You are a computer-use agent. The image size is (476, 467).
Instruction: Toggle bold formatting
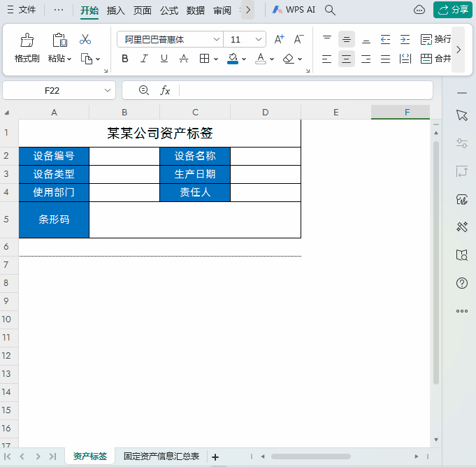pos(125,59)
